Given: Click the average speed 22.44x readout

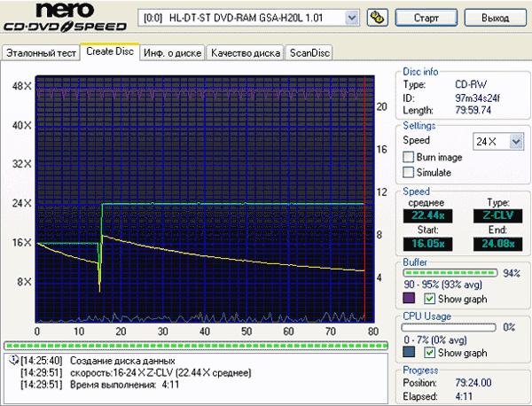Looking at the screenshot, I should [x=427, y=216].
